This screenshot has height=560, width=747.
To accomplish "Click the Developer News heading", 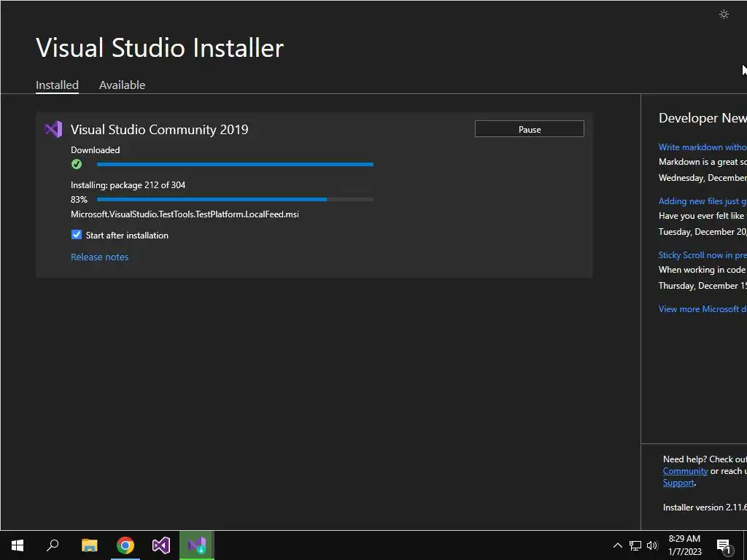I will coord(703,118).
